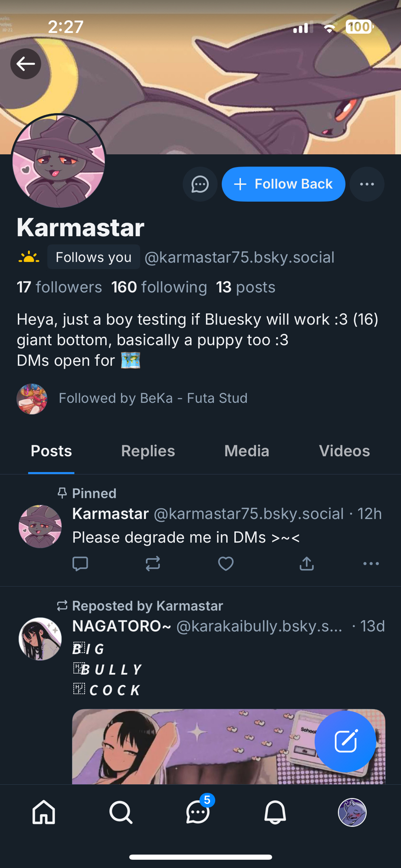This screenshot has height=868, width=401.
Task: Open chat with Karmastar via message icon
Action: [200, 184]
